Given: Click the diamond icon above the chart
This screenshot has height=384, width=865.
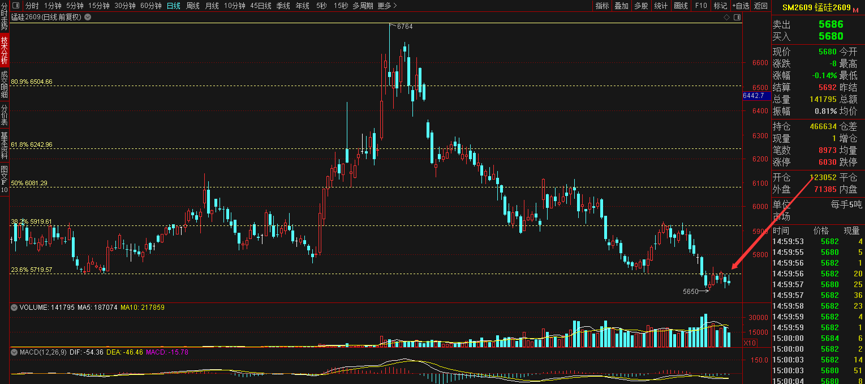Looking at the screenshot, I should tap(726, 18).
